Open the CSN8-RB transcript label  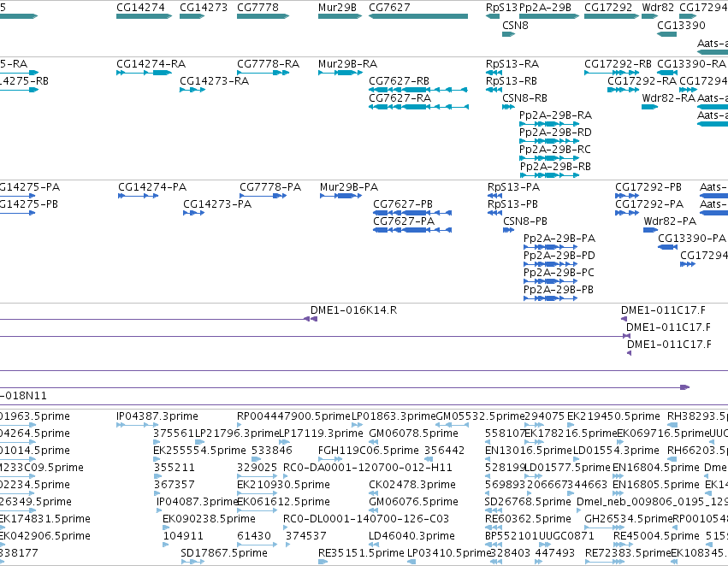click(524, 98)
